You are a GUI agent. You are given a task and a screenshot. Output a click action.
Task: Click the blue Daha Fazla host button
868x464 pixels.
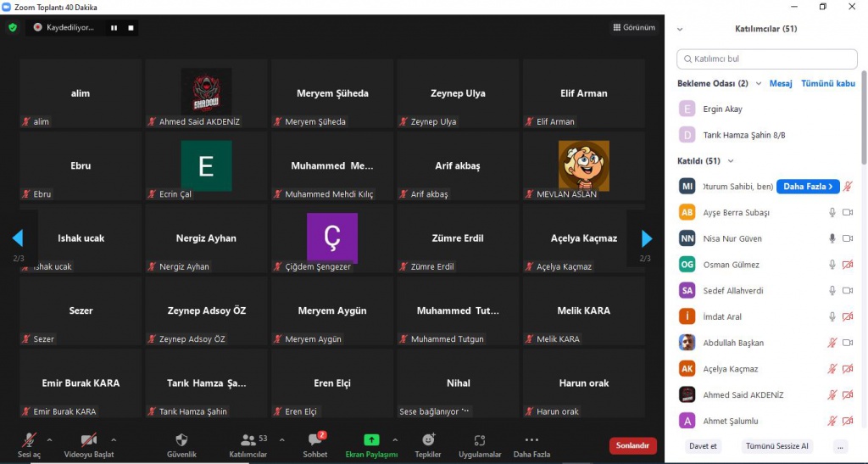[x=808, y=187]
